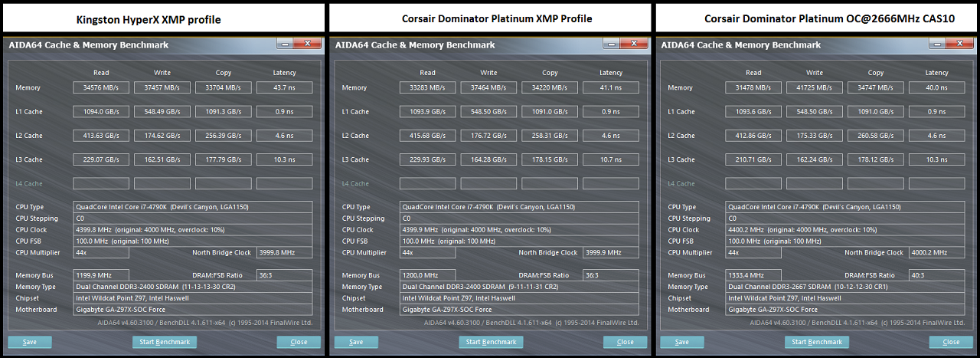
Task: Select L3 Cache Latency value 10.7 ns
Action: pyautogui.click(x=611, y=159)
